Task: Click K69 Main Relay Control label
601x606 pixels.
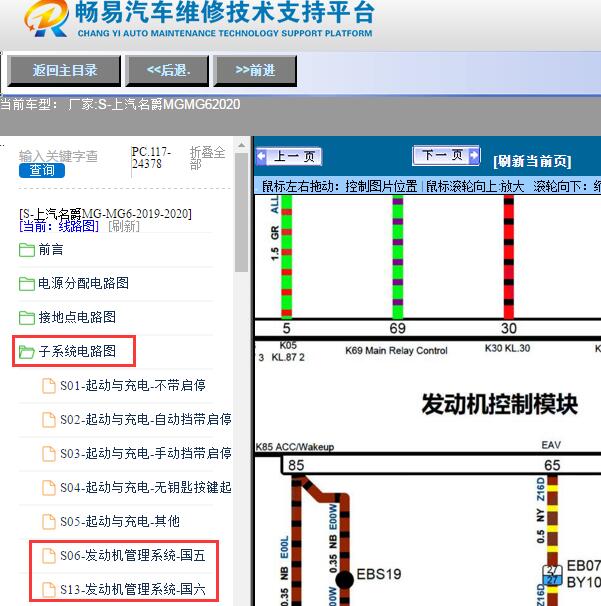Action: (396, 351)
